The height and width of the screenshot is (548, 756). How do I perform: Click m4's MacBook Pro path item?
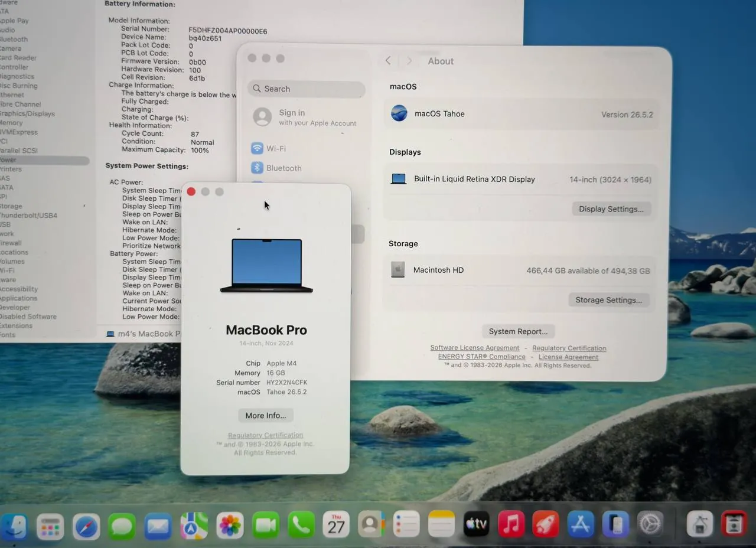click(144, 334)
